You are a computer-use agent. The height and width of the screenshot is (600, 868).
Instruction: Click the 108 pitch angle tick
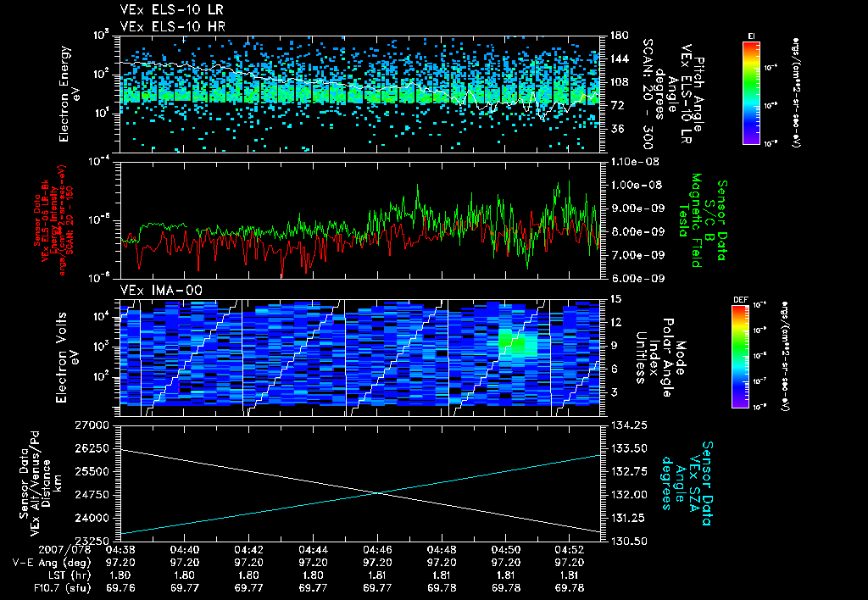(619, 82)
